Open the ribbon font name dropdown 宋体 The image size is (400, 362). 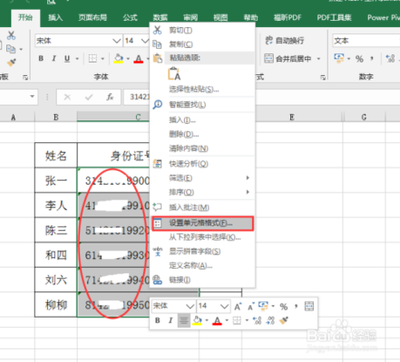[116, 41]
